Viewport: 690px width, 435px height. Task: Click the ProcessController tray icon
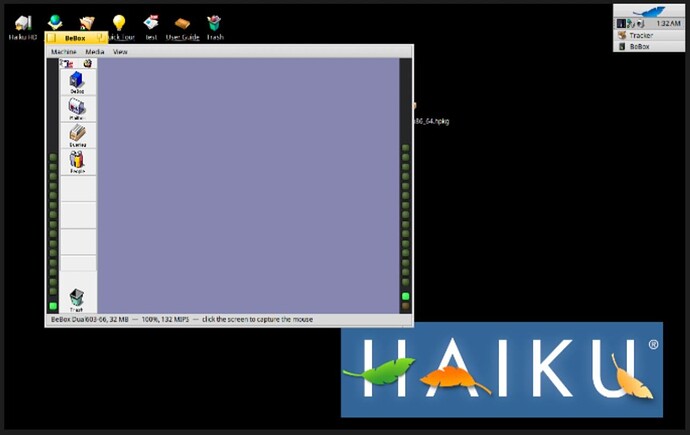620,23
